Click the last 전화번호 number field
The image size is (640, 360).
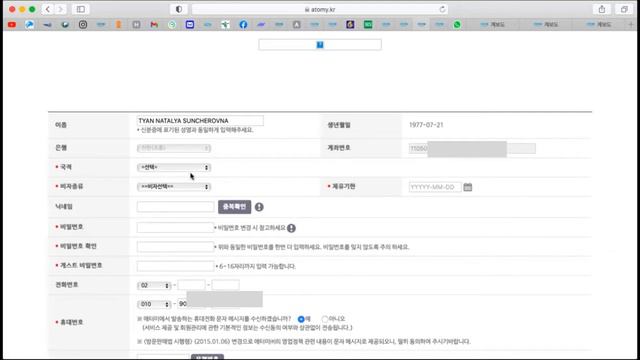click(x=226, y=285)
